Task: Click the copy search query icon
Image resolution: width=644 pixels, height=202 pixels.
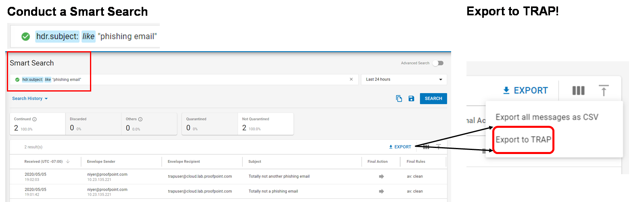Action: tap(399, 99)
